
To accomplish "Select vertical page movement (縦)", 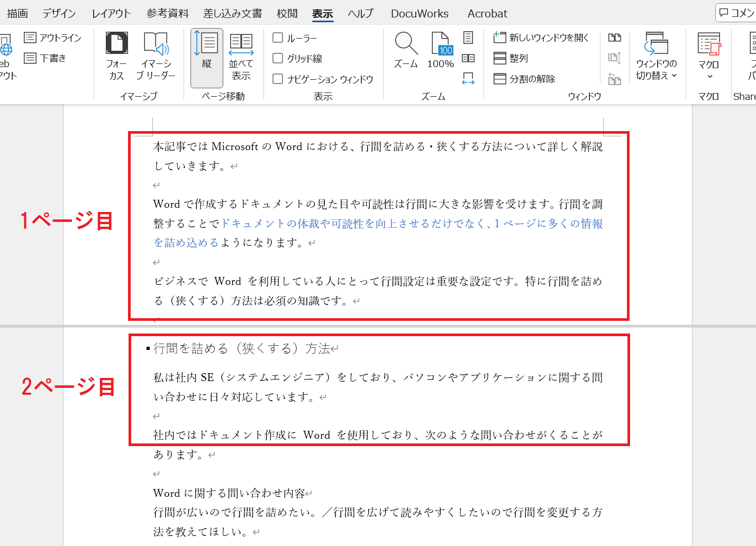I will 207,58.
